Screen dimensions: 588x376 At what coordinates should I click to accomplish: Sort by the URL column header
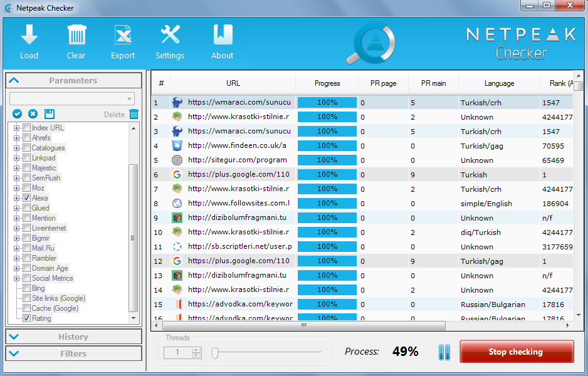click(x=233, y=83)
